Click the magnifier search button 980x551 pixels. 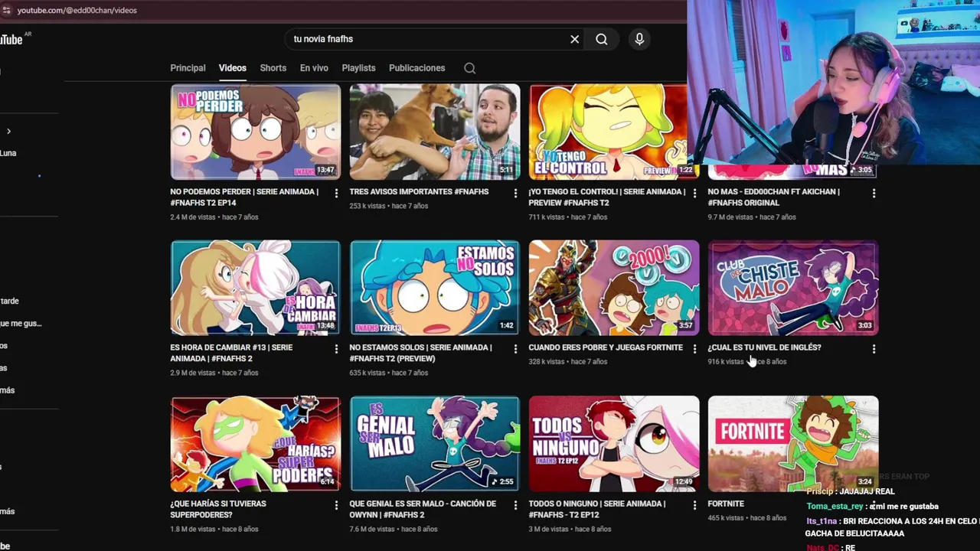[602, 39]
